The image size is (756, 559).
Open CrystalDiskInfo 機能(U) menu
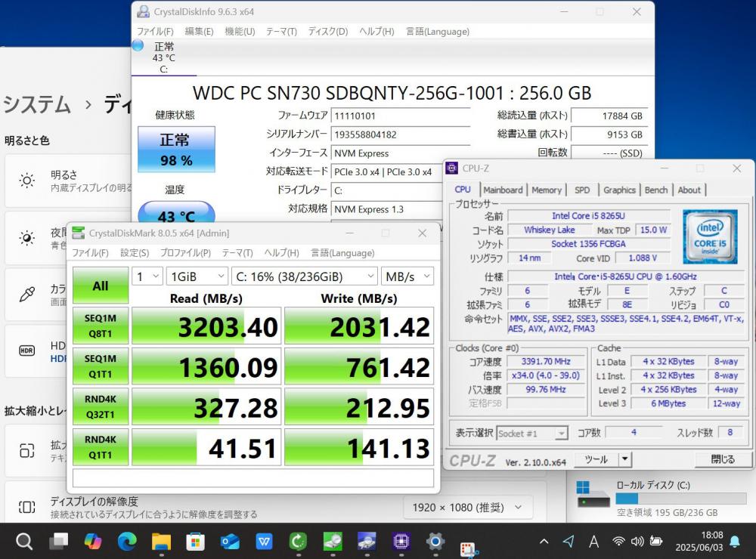click(x=240, y=31)
